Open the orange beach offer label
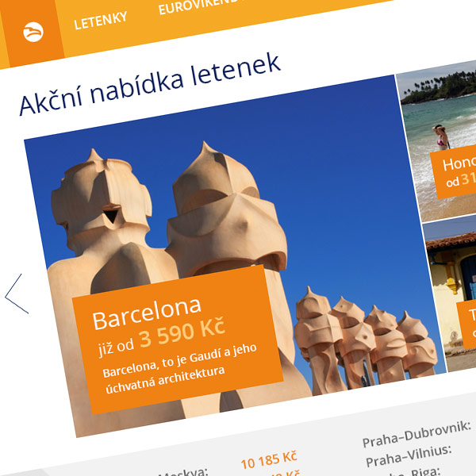Screen dimensions: 476x476 click(455, 172)
